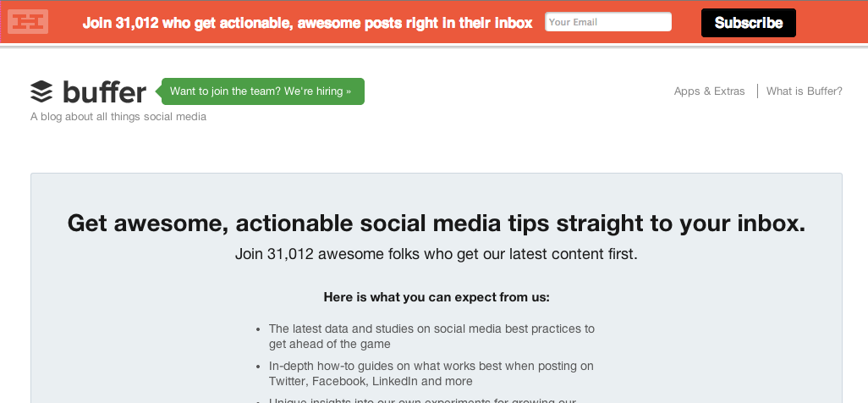Focus the Your Email input field

click(607, 22)
